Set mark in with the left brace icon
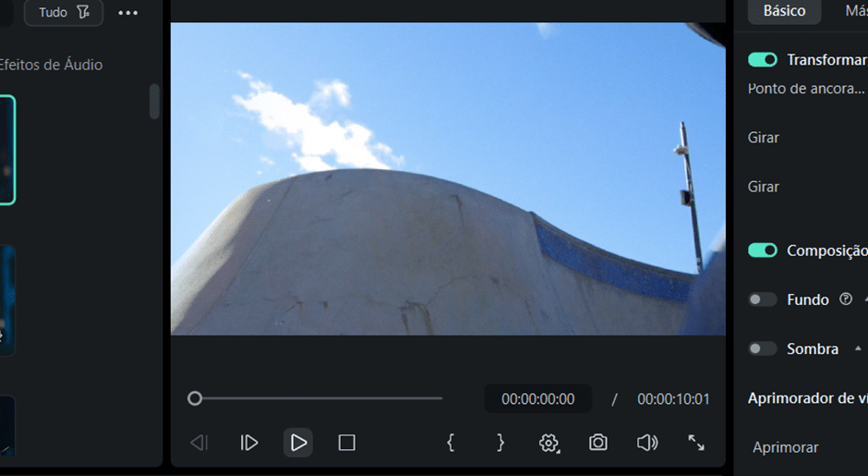This screenshot has height=476, width=868. coord(451,443)
